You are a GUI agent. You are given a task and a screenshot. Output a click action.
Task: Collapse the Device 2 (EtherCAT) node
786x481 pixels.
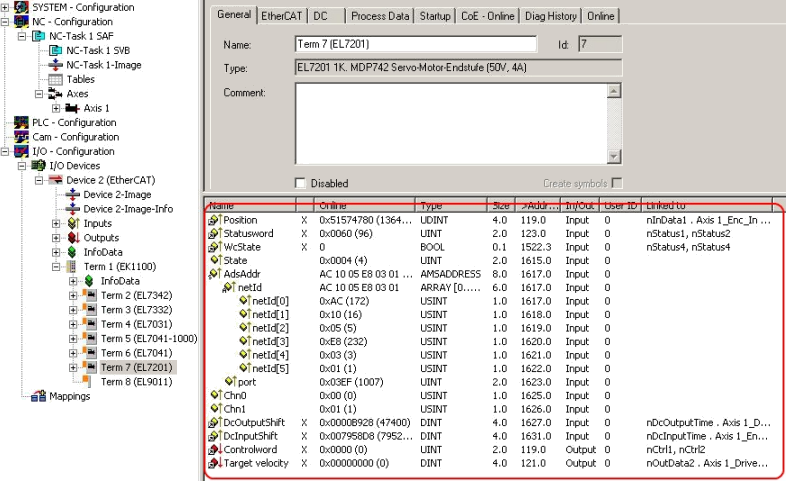(39, 180)
